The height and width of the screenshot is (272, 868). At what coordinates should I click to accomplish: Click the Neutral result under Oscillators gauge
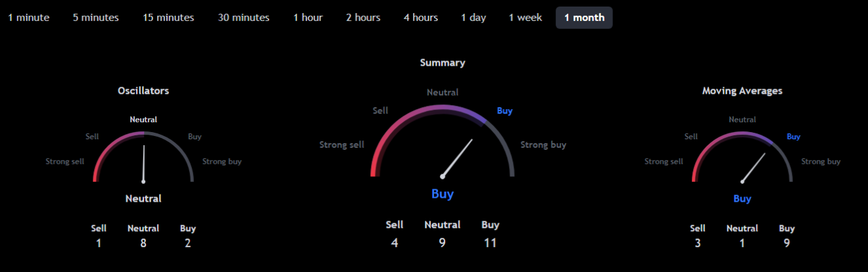(x=143, y=198)
